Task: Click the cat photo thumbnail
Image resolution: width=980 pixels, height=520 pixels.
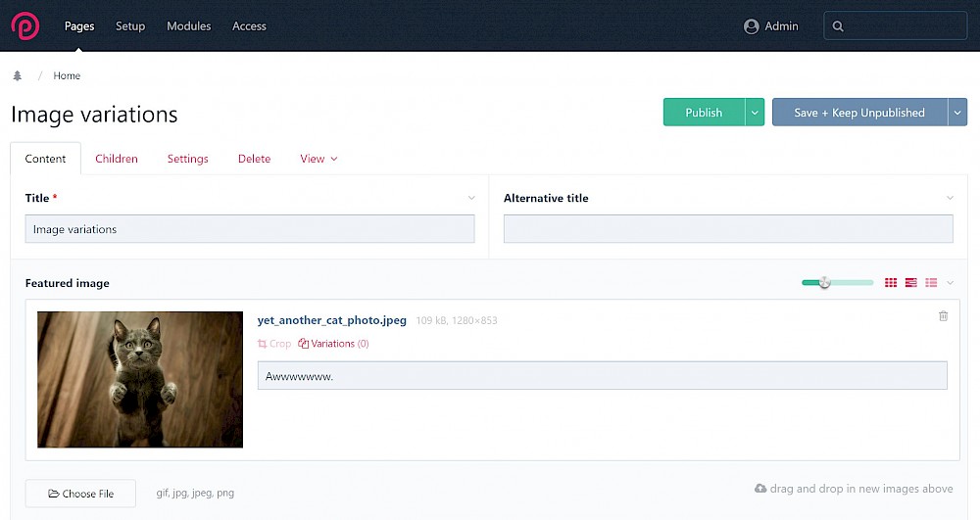Action: (140, 380)
